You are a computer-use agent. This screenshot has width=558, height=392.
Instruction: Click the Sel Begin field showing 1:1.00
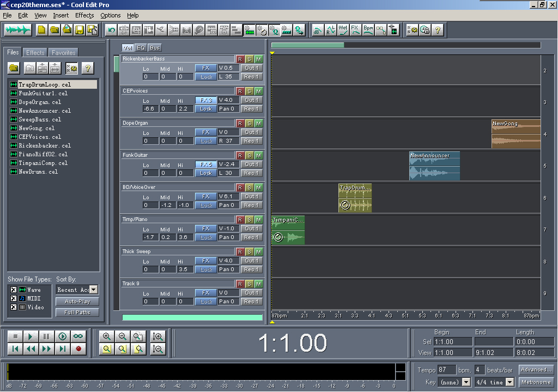(453, 342)
